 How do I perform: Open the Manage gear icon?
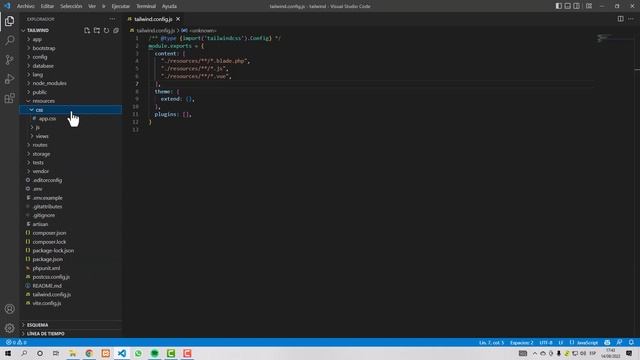coord(9,328)
